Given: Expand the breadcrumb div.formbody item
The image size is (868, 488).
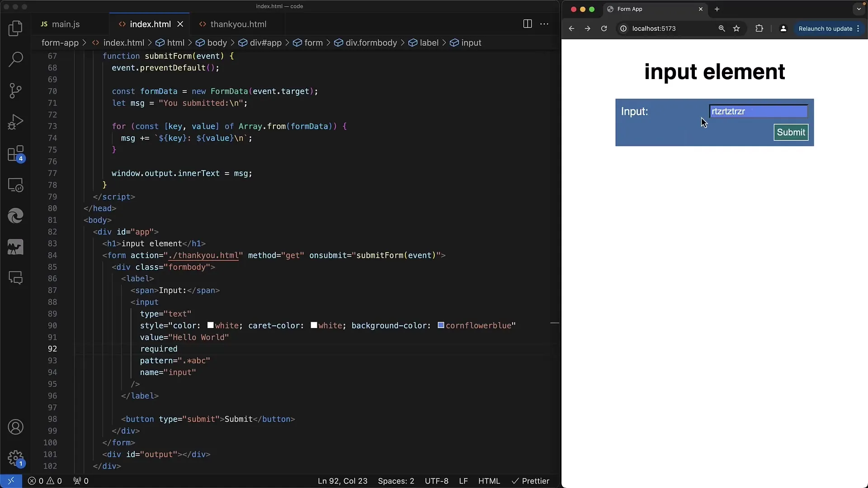Looking at the screenshot, I should pyautogui.click(x=372, y=42).
